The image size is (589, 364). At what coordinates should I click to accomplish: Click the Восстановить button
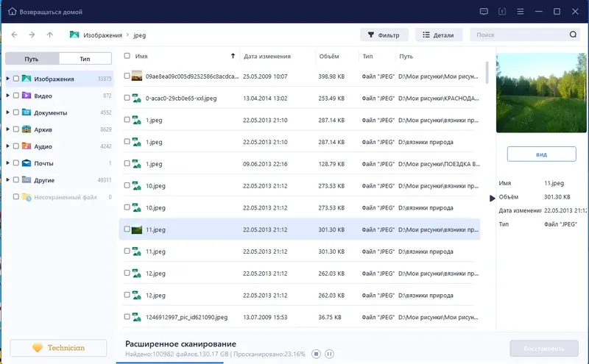pos(544,349)
